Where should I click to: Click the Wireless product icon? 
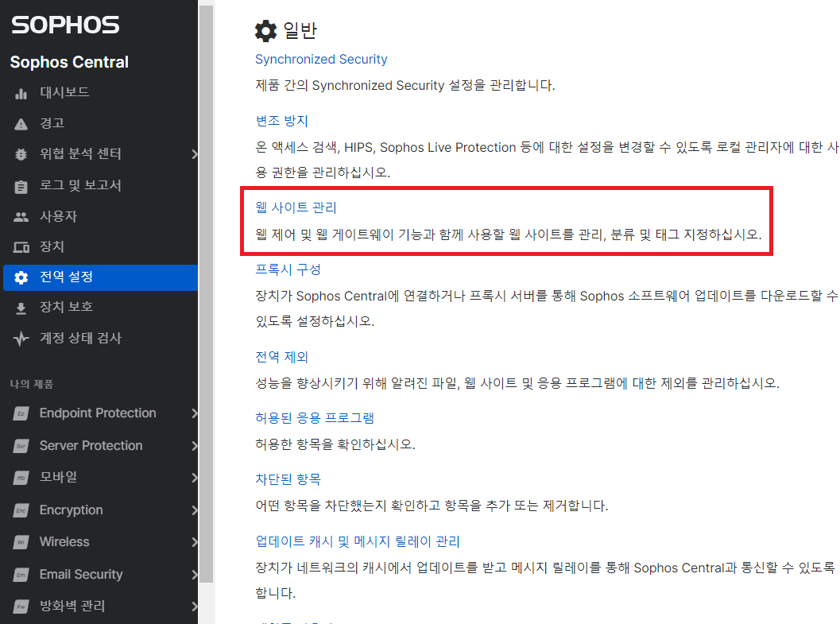(x=21, y=542)
